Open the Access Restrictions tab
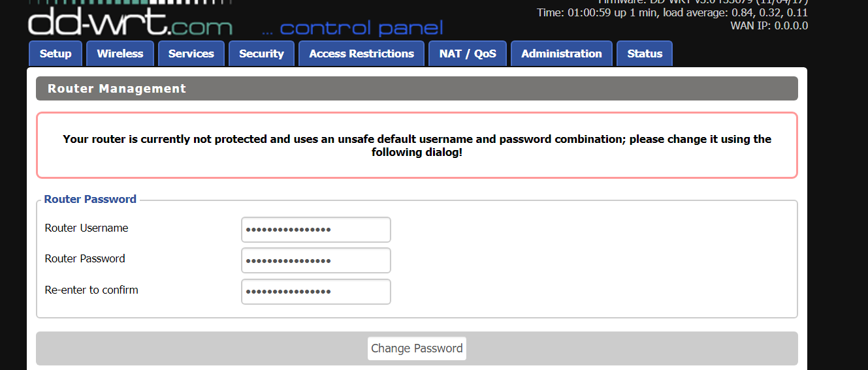The height and width of the screenshot is (370, 868). click(362, 54)
